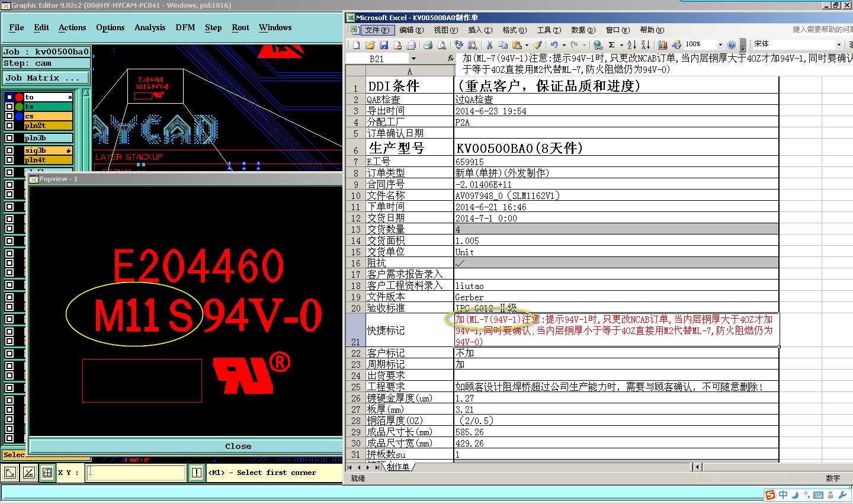Click the Undo icon in Excel
The width and height of the screenshot is (853, 504).
coord(554,45)
